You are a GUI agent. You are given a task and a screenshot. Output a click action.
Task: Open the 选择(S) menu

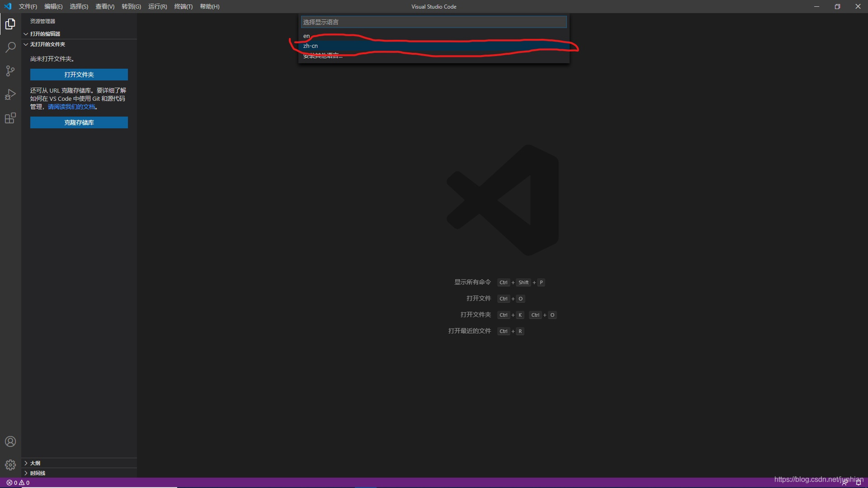point(79,6)
